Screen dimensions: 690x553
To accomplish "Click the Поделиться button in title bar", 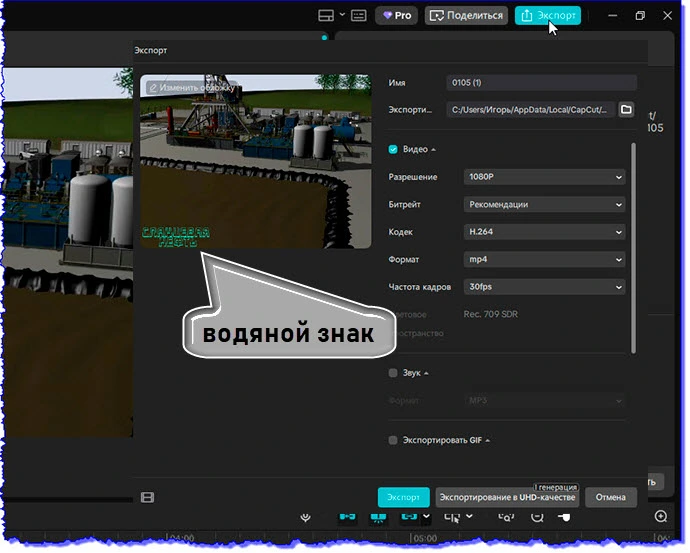I will tap(466, 16).
